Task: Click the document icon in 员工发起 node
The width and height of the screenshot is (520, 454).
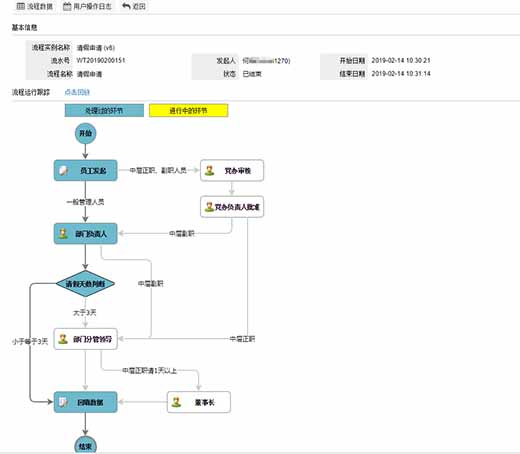Action: 63,171
